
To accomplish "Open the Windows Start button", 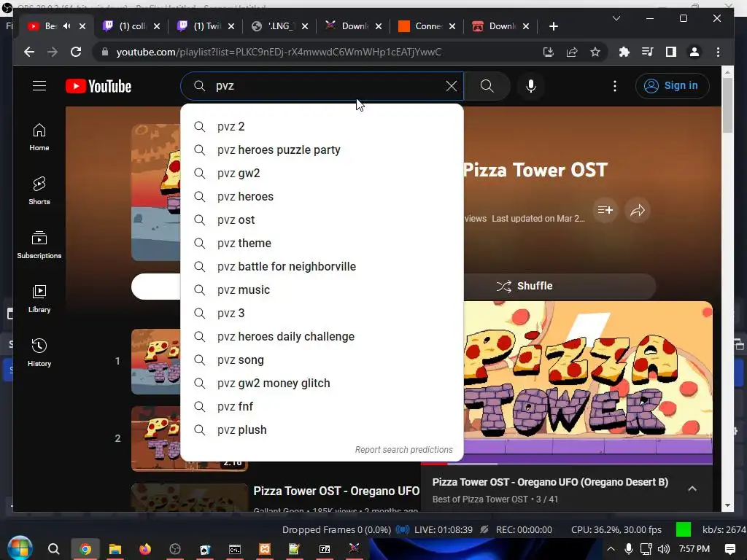I will pos(20,548).
